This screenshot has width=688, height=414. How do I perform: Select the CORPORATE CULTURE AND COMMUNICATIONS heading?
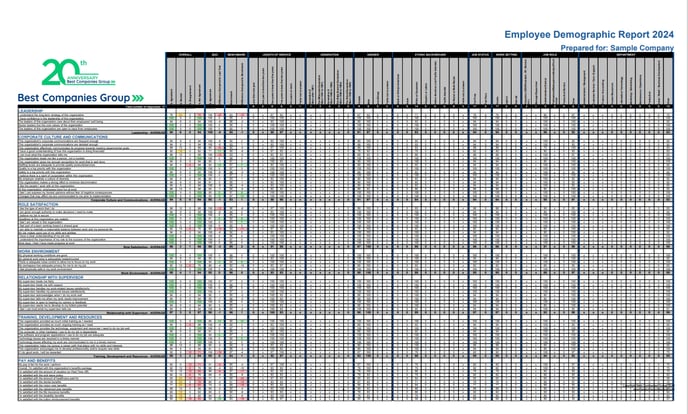[x=63, y=137]
